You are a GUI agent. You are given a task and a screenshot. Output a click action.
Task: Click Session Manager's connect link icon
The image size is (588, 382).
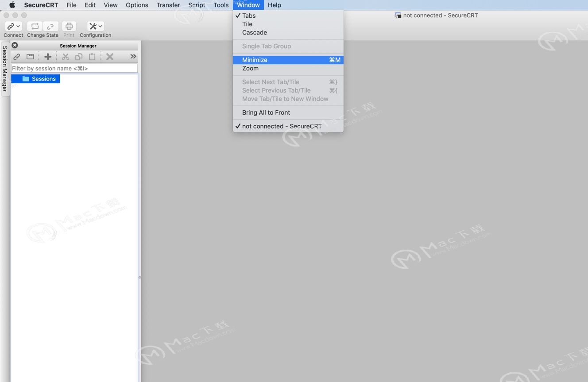click(17, 57)
